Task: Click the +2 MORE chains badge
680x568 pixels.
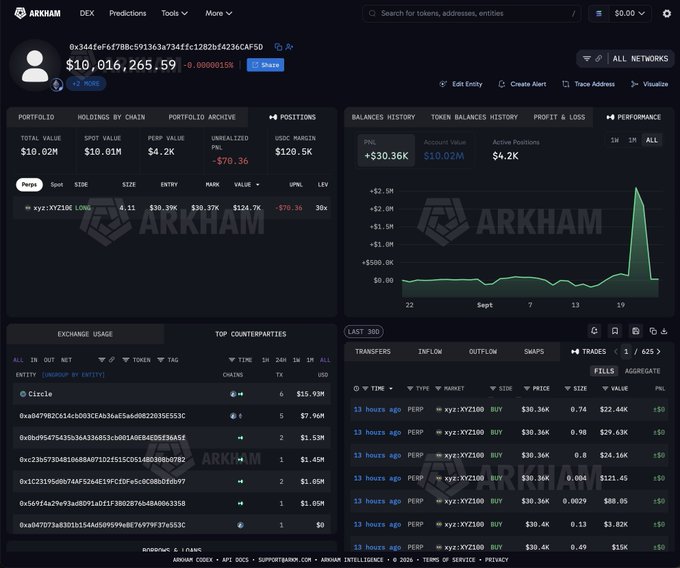Action: click(86, 84)
